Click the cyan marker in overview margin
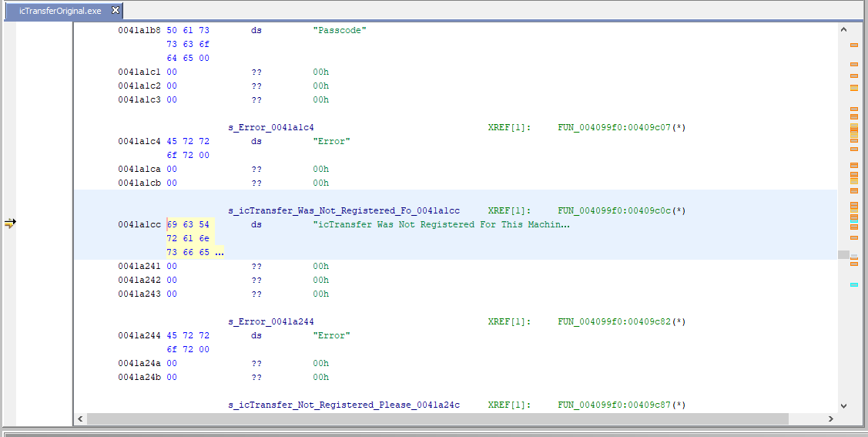 [854, 285]
